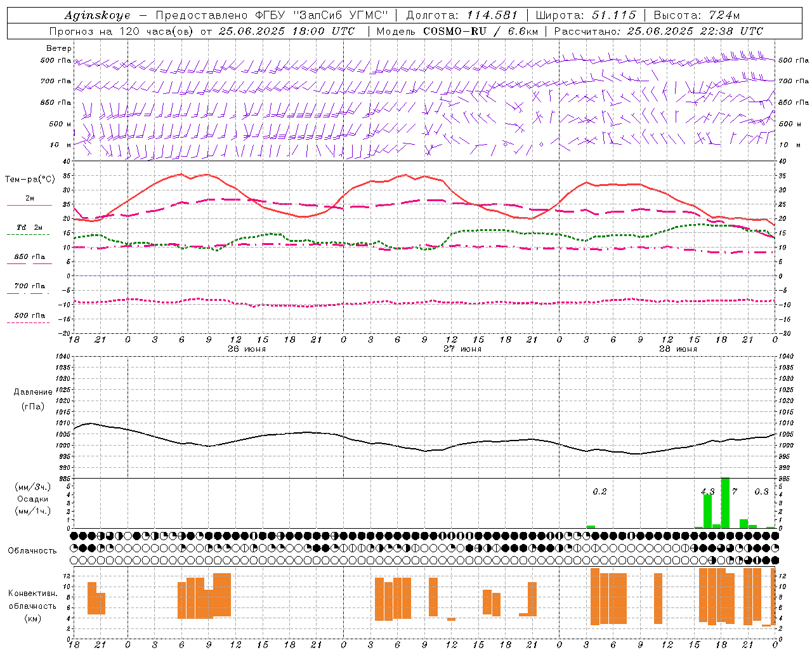Select the 850 гПа entry in temperature legend

coord(30,256)
